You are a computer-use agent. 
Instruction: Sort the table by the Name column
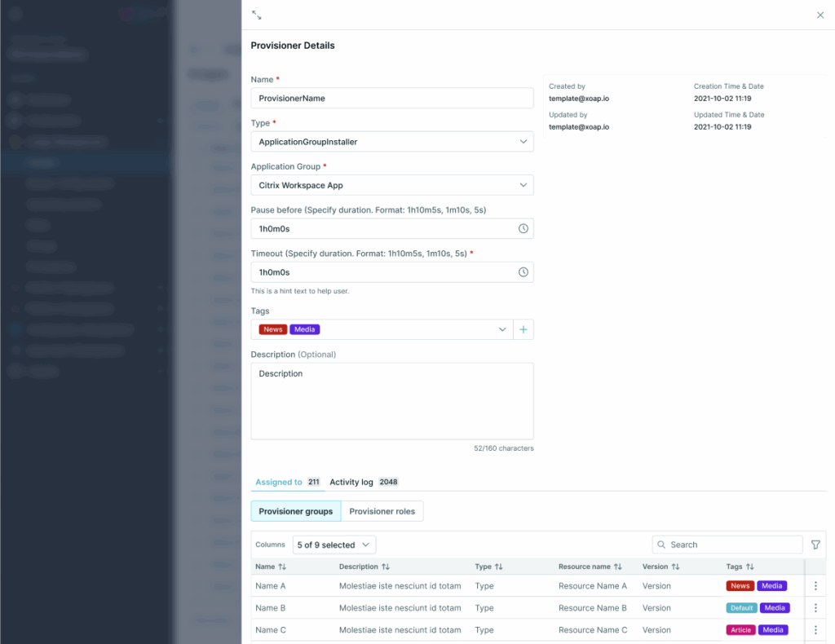click(x=283, y=567)
